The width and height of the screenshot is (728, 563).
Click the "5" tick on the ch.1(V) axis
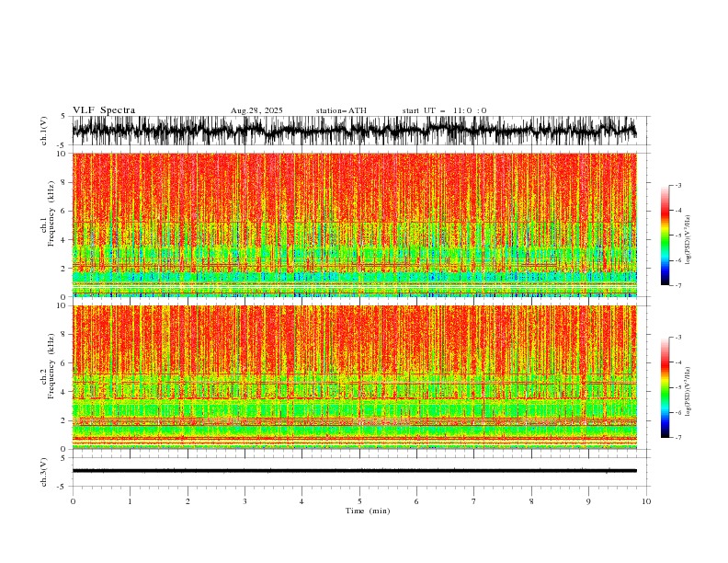pyautogui.click(x=64, y=117)
